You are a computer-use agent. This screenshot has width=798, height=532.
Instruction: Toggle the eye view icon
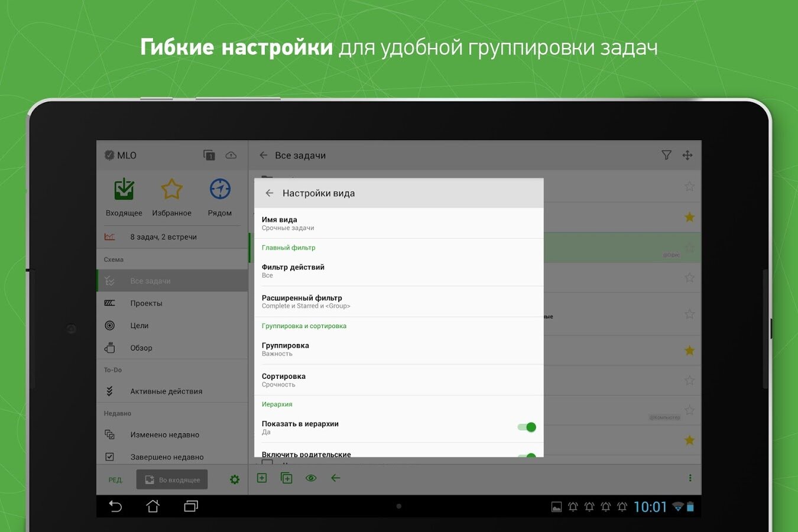311,478
